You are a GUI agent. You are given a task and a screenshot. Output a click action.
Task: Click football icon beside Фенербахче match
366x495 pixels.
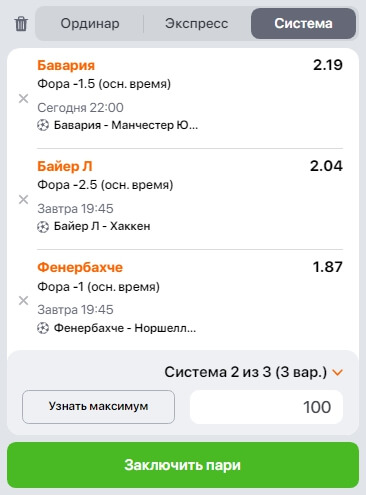tap(43, 328)
